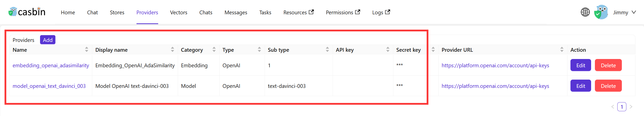The image size is (644, 116).
Task: Sort by Sub type column
Action: point(327,50)
